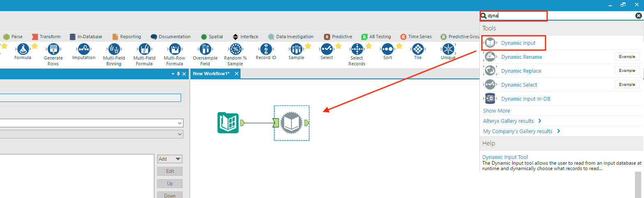Select the Record ID tool

266,49
